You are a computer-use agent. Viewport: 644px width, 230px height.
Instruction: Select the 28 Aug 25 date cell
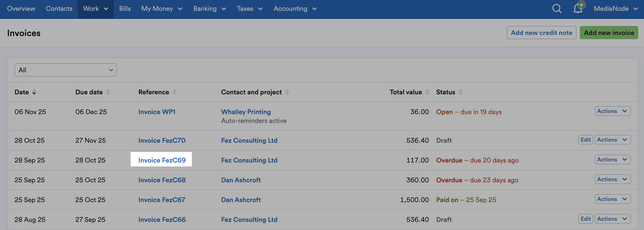point(30,219)
